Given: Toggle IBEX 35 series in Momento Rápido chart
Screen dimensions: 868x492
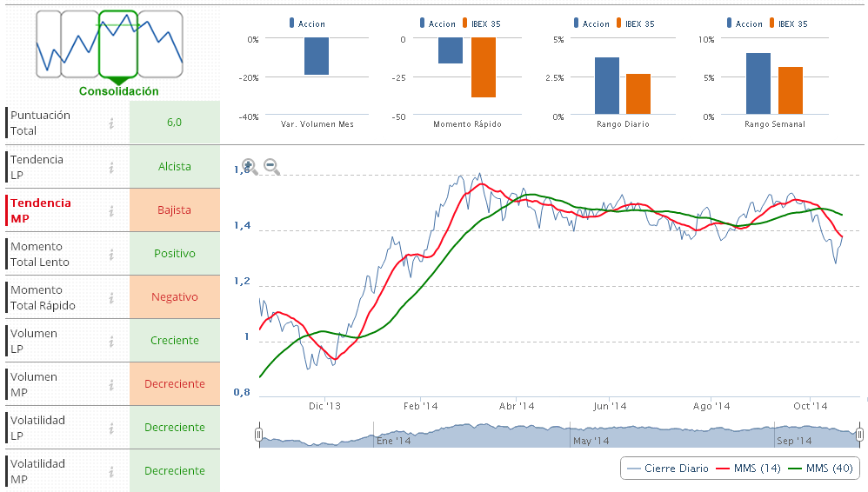Looking at the screenshot, I should tap(482, 23).
